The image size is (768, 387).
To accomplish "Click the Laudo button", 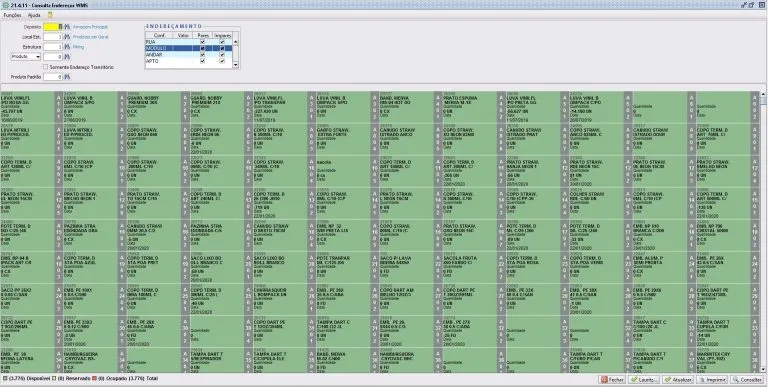I will (644, 380).
